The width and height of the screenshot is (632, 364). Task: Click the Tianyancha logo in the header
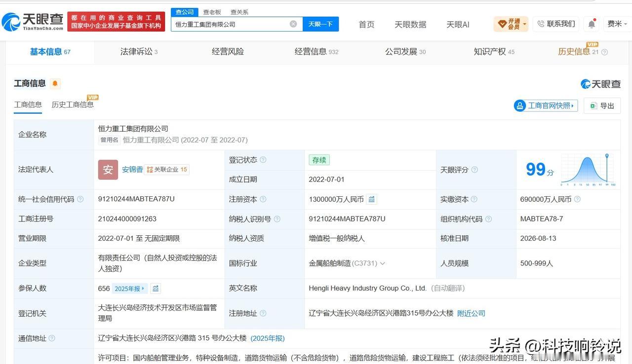click(x=33, y=22)
